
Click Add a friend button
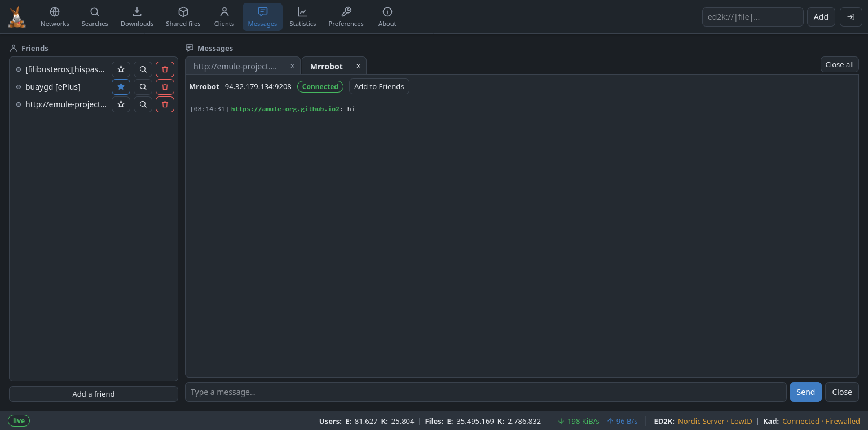pyautogui.click(x=94, y=394)
